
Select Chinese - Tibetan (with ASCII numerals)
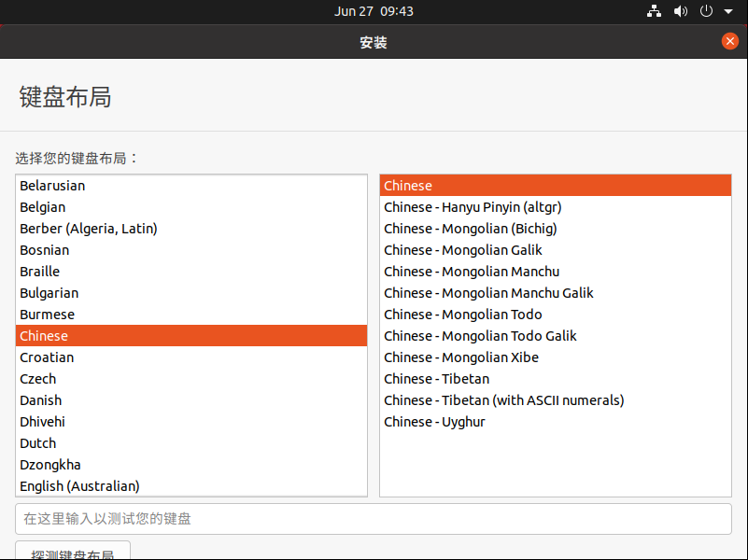click(x=503, y=400)
